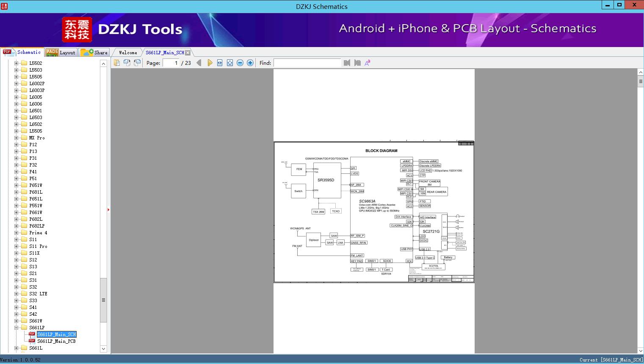Switch to the Welcome tab

[128, 53]
